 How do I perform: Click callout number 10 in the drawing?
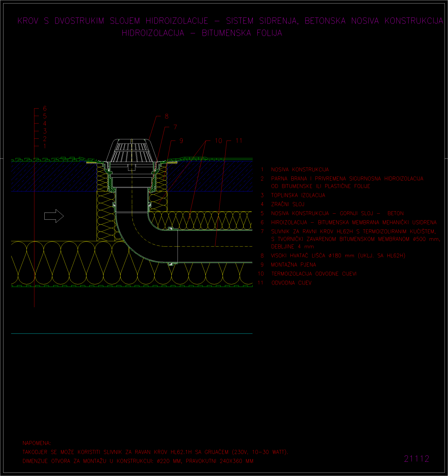(218, 141)
